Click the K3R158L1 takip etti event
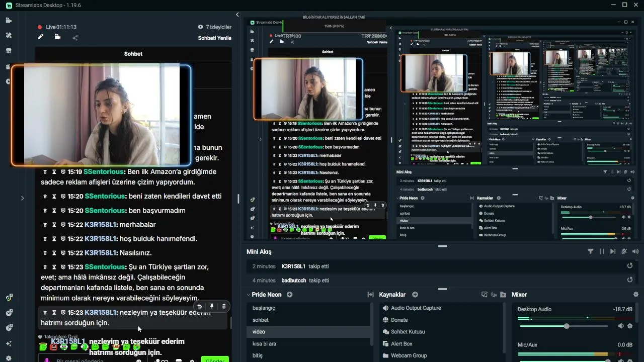Viewport: 644px width, 362px height. pyautogui.click(x=440, y=266)
